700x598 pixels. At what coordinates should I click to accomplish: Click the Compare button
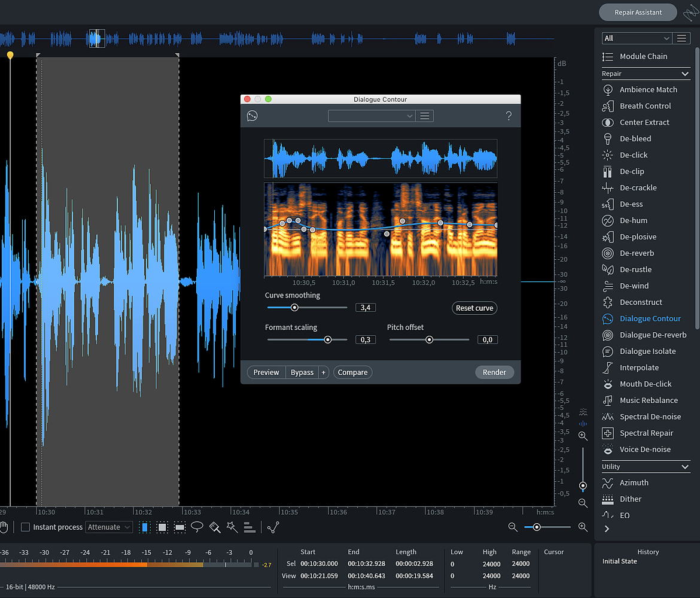[x=352, y=372]
